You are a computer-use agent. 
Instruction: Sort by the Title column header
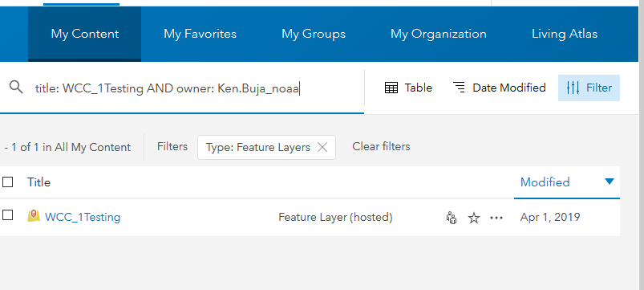click(x=39, y=182)
